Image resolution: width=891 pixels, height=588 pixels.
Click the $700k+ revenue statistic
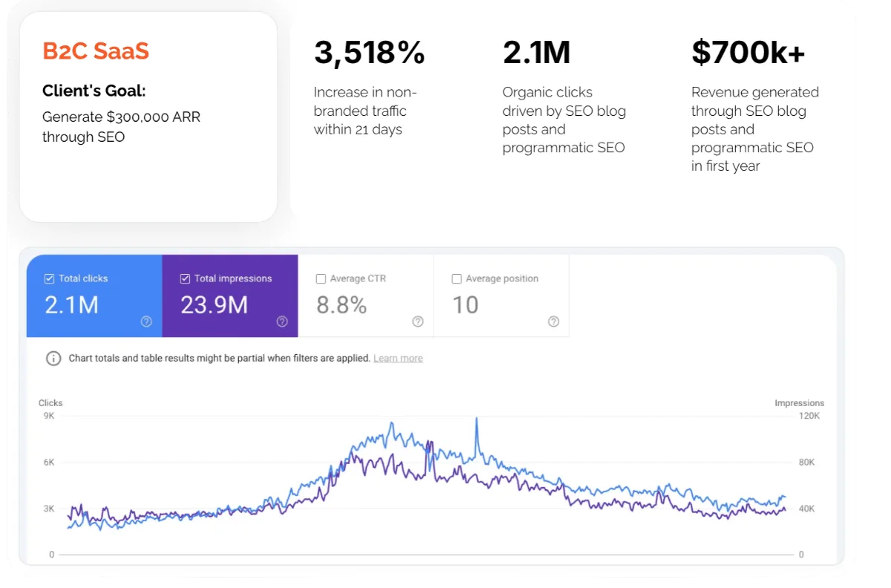click(x=748, y=53)
